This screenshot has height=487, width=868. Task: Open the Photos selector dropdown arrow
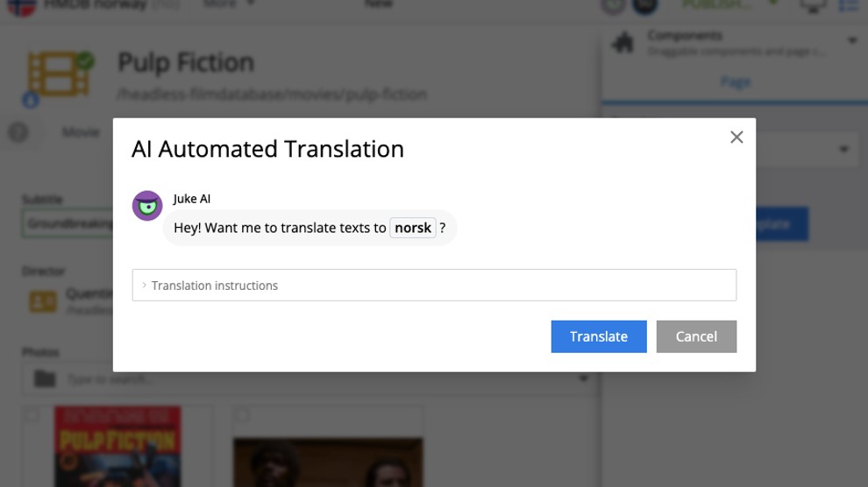[x=583, y=379]
